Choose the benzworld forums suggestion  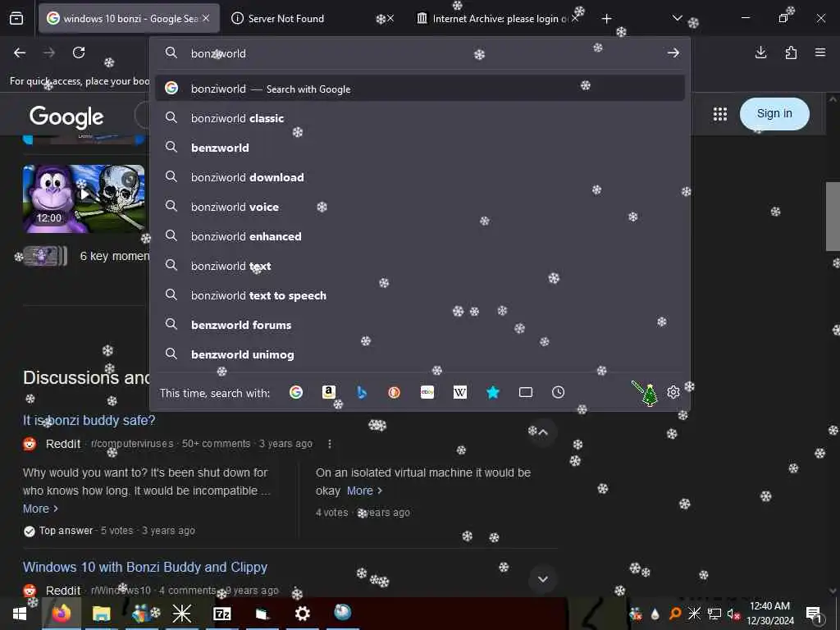click(x=419, y=325)
